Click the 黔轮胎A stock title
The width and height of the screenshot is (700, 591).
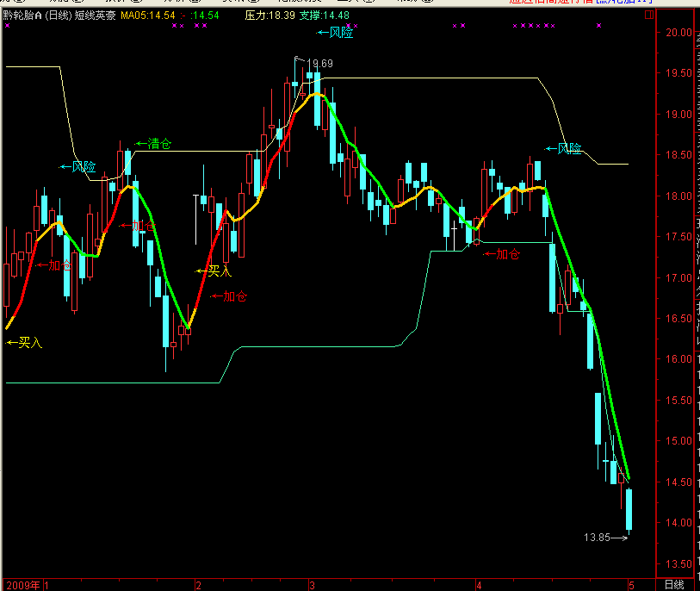tap(36, 16)
